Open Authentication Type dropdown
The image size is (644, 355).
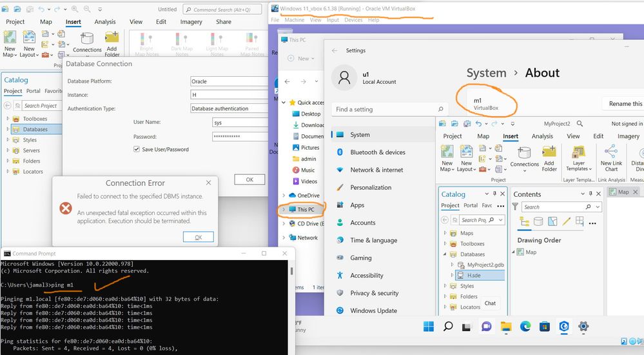point(229,108)
